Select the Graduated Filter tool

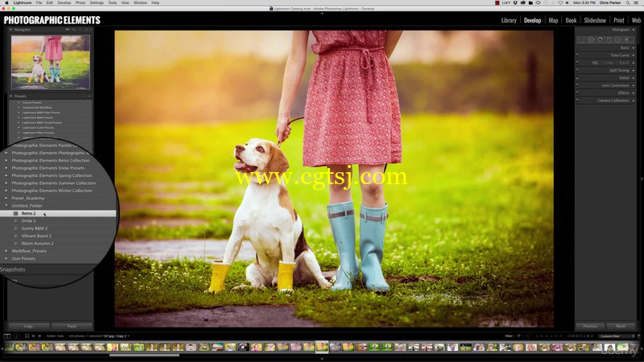(x=609, y=39)
